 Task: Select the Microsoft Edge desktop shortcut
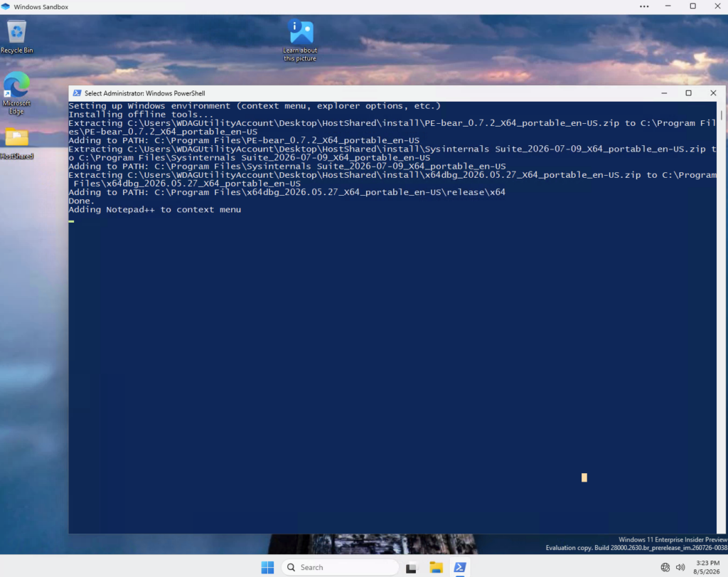click(17, 93)
